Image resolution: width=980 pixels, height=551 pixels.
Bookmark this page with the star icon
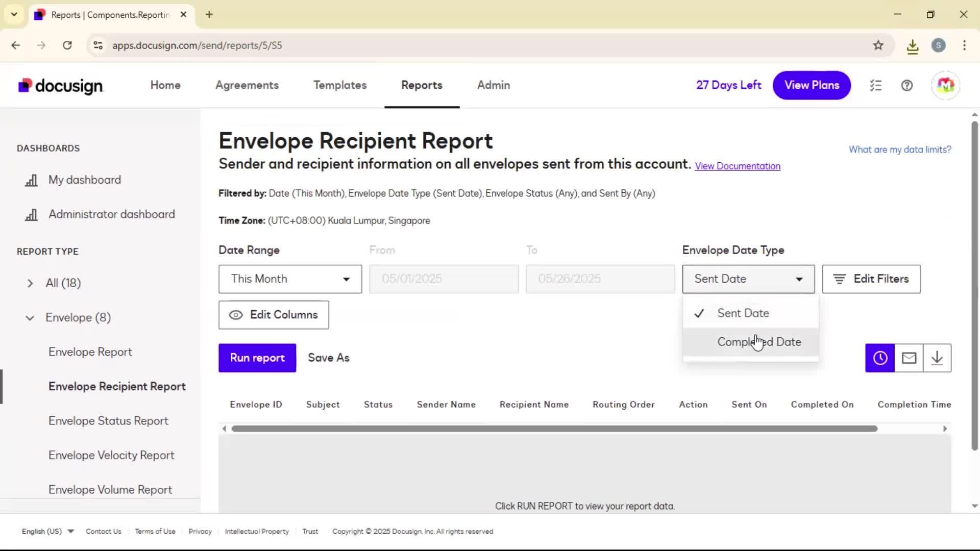878,45
